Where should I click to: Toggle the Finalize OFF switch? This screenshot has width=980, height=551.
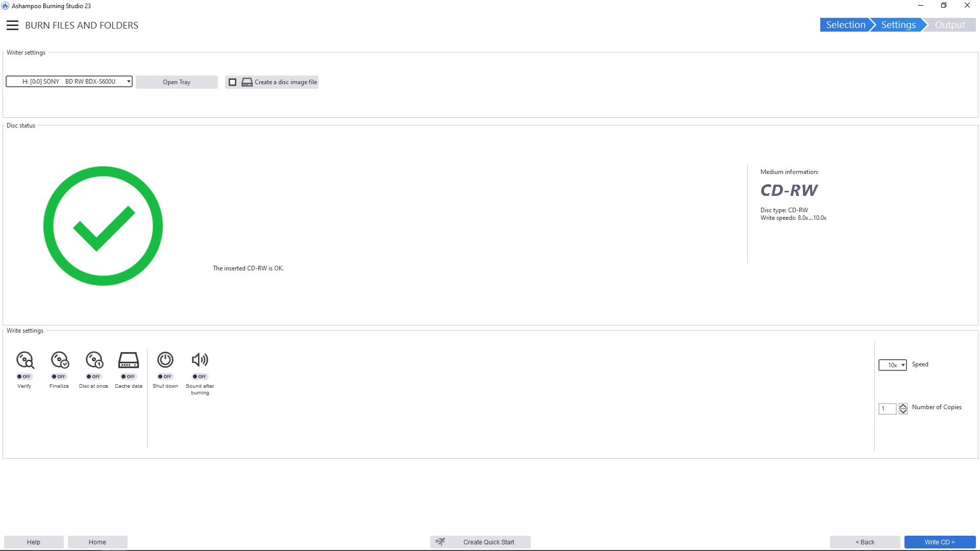[59, 376]
